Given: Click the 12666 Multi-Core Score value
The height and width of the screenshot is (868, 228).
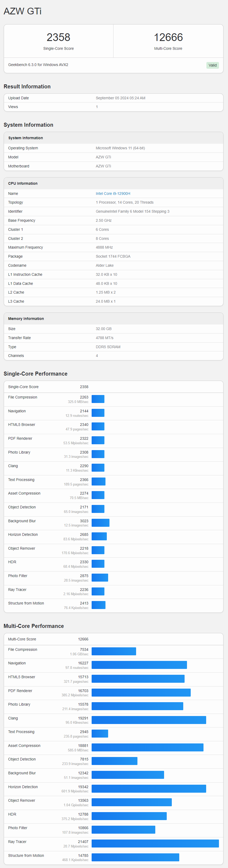Looking at the screenshot, I should 168,38.
